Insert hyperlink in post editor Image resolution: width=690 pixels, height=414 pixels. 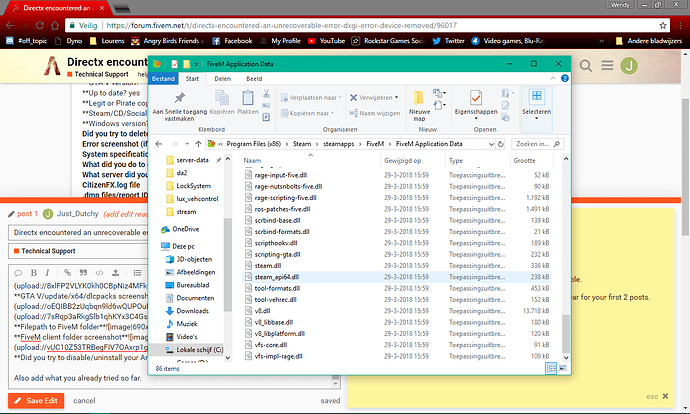(x=67, y=273)
